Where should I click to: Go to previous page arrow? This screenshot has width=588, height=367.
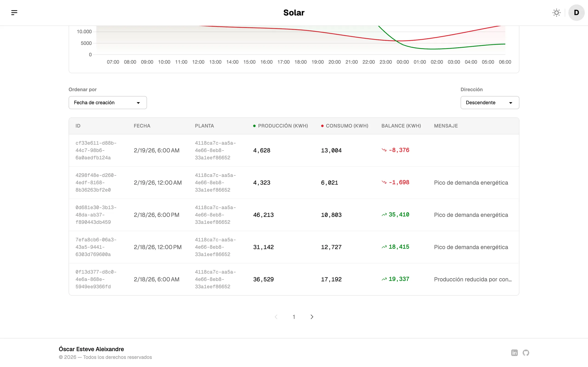[276, 317]
